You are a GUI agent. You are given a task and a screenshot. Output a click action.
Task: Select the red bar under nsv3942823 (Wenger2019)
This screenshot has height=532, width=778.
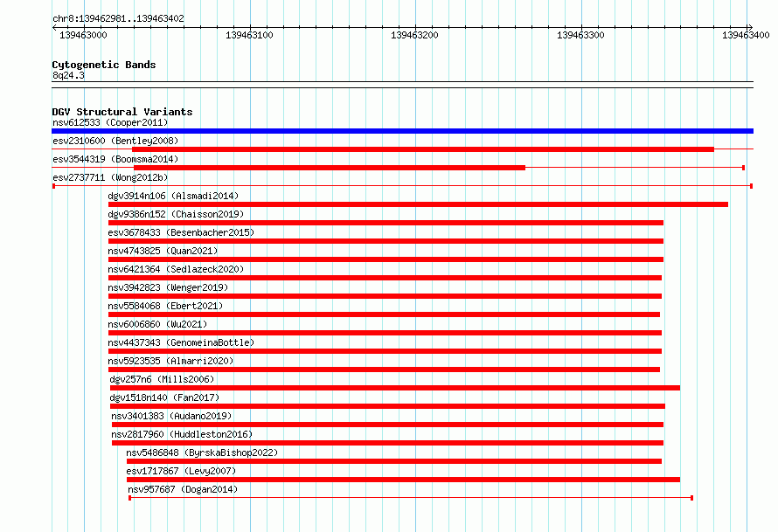click(x=385, y=296)
